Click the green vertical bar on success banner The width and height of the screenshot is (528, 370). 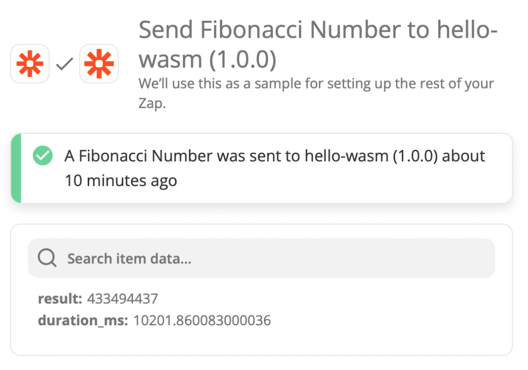[16, 168]
